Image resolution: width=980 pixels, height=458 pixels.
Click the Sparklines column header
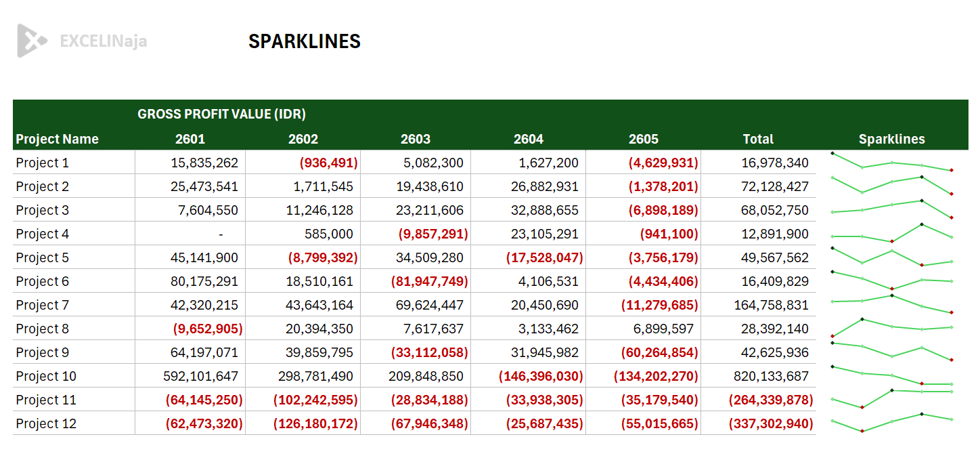892,139
